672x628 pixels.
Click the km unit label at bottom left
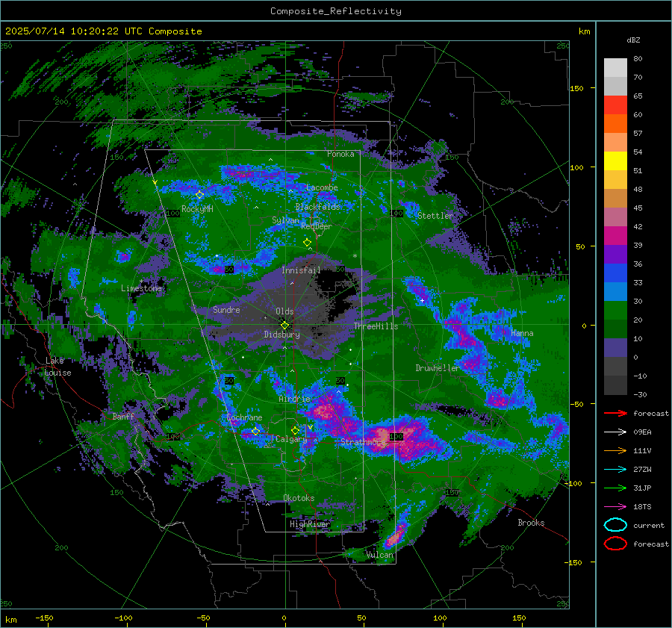[x=10, y=620]
